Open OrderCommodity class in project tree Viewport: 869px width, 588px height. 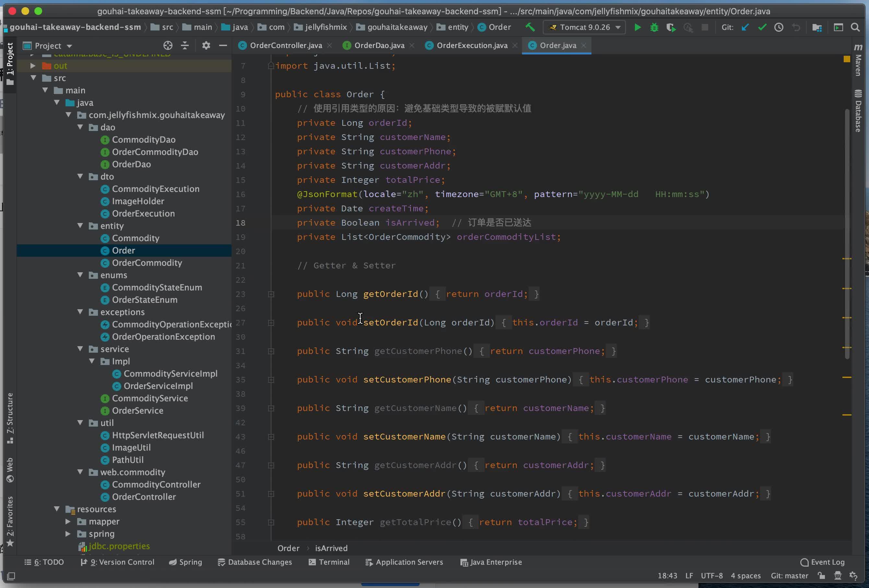tap(147, 263)
